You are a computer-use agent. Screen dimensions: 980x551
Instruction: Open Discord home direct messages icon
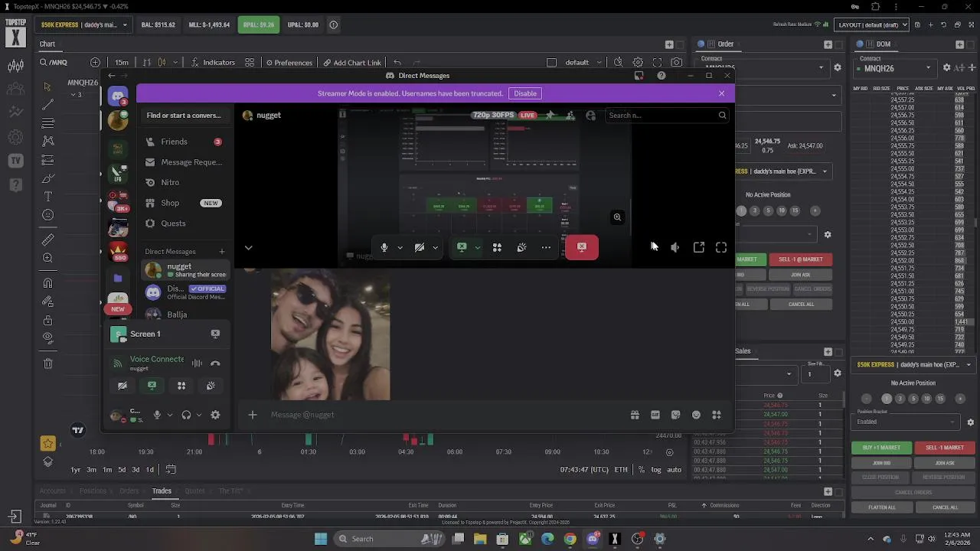[117, 96]
